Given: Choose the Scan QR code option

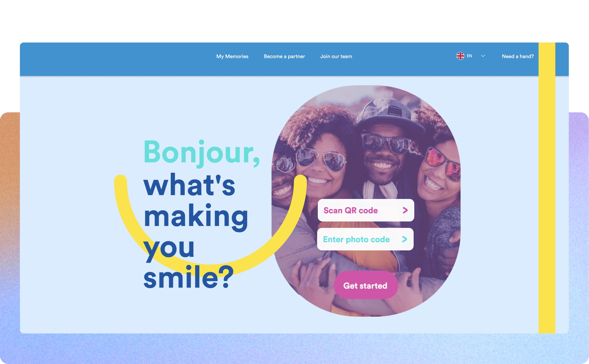Looking at the screenshot, I should 366,210.
